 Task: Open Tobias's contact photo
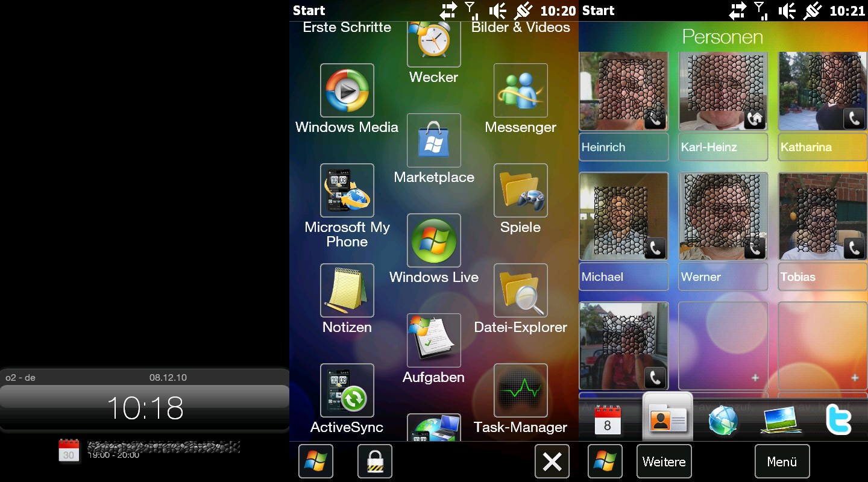[x=823, y=216]
